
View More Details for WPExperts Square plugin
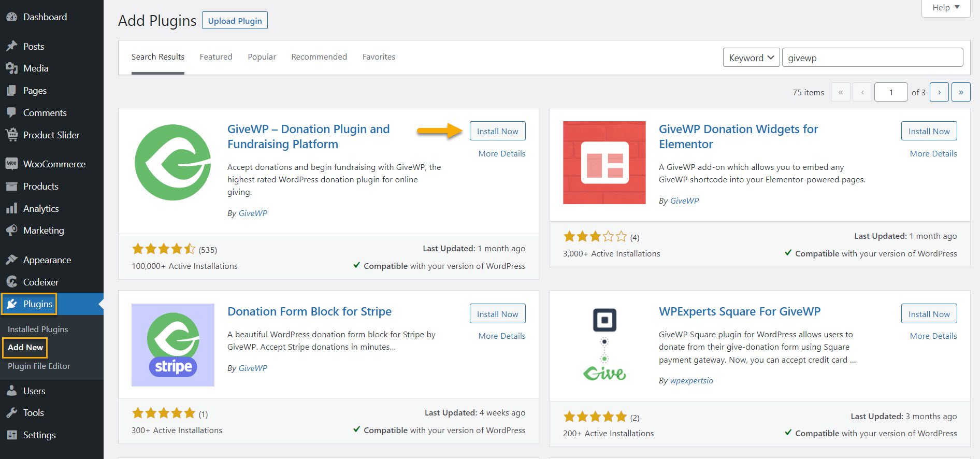(x=933, y=336)
